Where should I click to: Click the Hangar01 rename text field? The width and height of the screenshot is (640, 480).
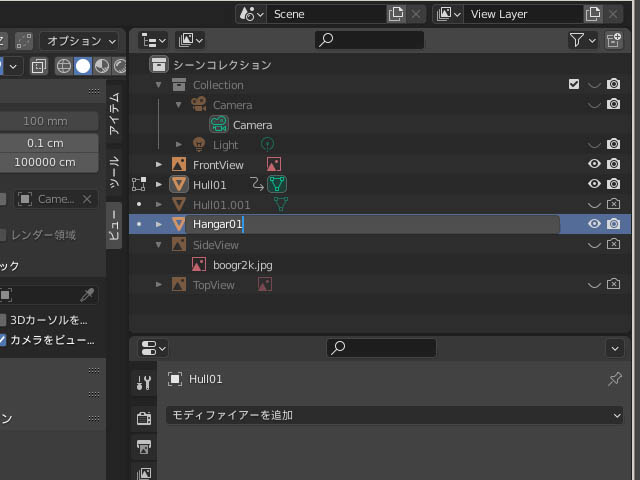pos(372,224)
